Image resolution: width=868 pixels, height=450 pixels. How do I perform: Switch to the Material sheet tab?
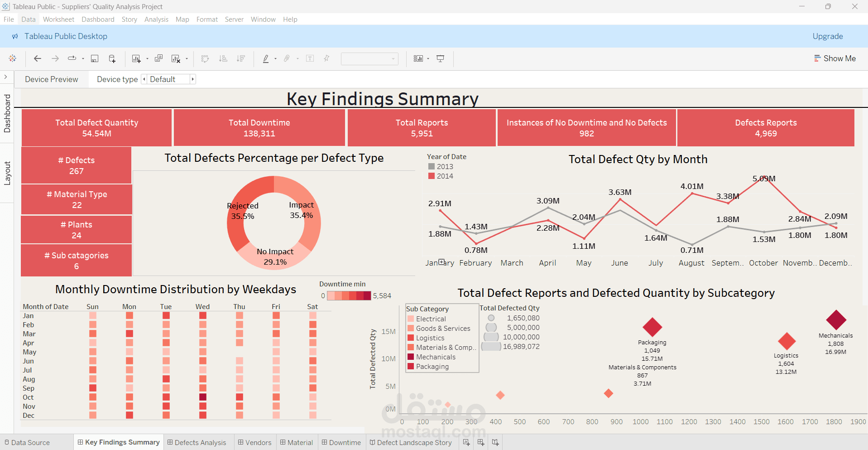click(x=296, y=442)
